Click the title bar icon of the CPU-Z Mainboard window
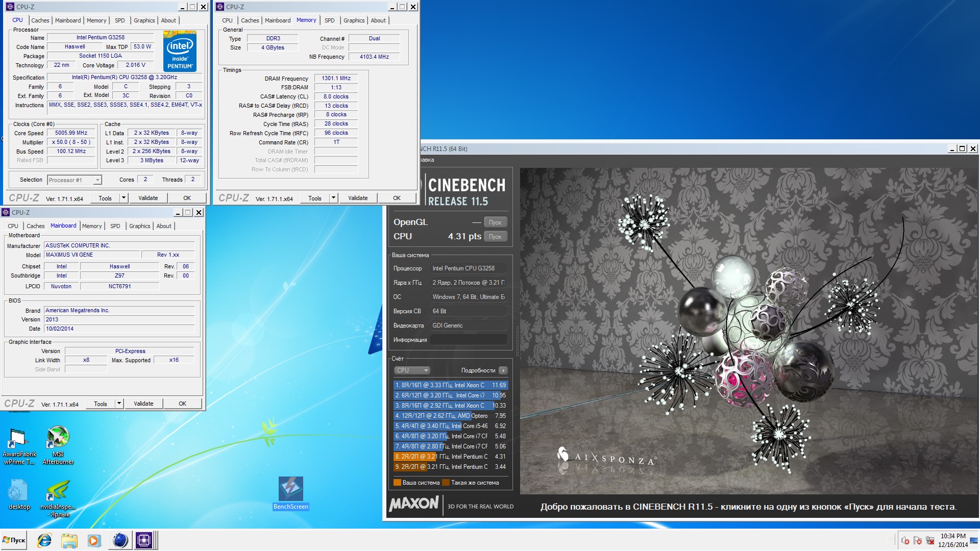This screenshot has height=551, width=980. pyautogui.click(x=6, y=212)
